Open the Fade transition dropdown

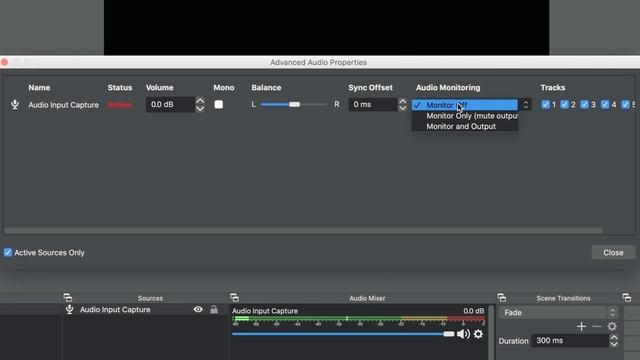[558, 312]
